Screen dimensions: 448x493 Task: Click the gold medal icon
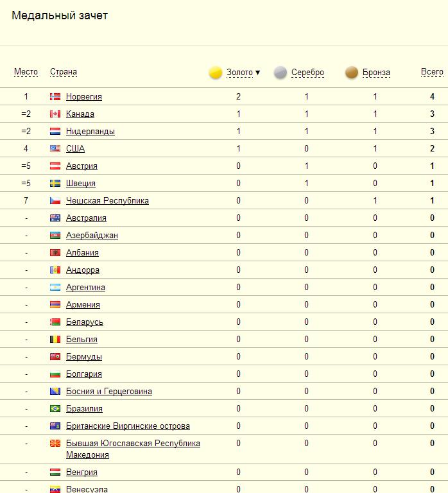coord(216,73)
